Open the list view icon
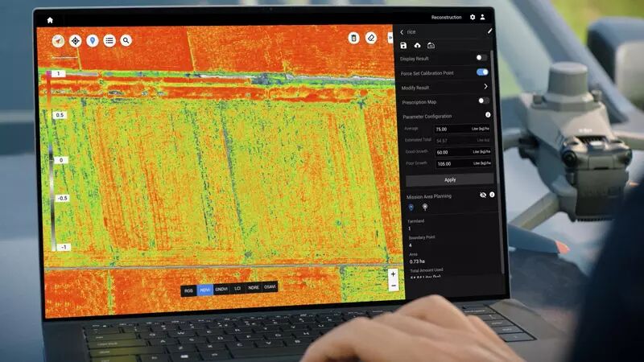Viewport: 644px width, 362px height. click(109, 40)
